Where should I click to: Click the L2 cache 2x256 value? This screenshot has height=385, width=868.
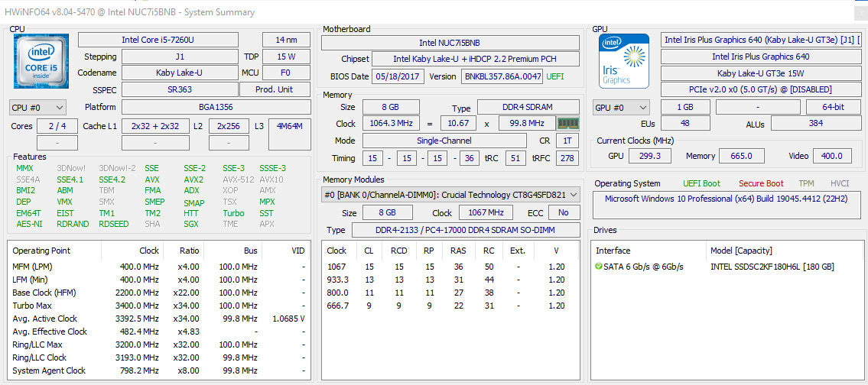(x=229, y=126)
